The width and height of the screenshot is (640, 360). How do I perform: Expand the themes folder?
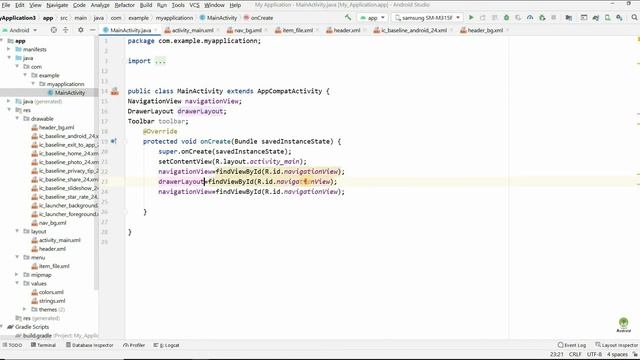[24, 309]
